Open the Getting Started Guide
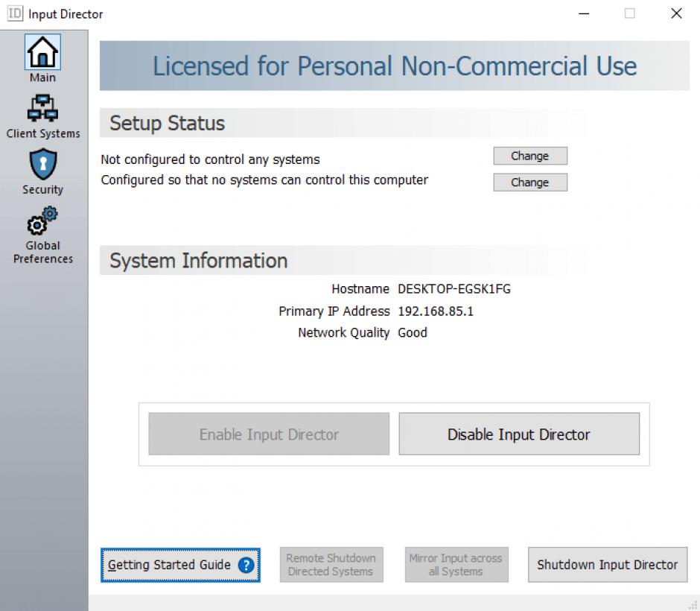The width and height of the screenshot is (700, 611). [x=180, y=565]
